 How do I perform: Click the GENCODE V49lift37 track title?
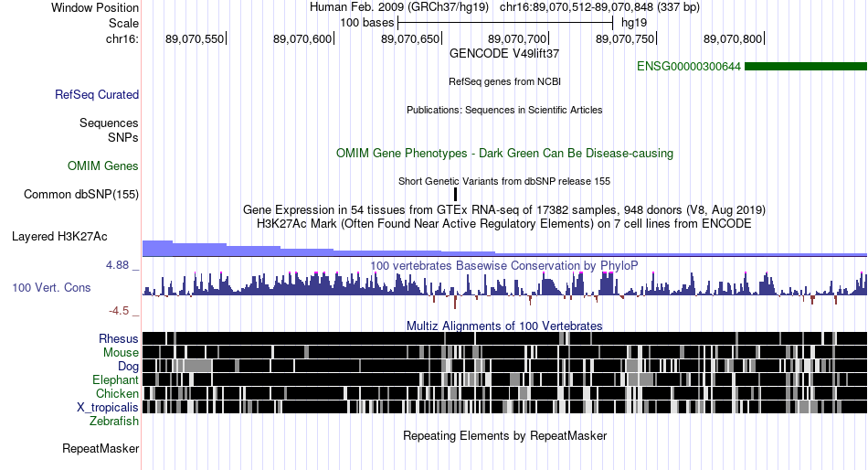(504, 53)
